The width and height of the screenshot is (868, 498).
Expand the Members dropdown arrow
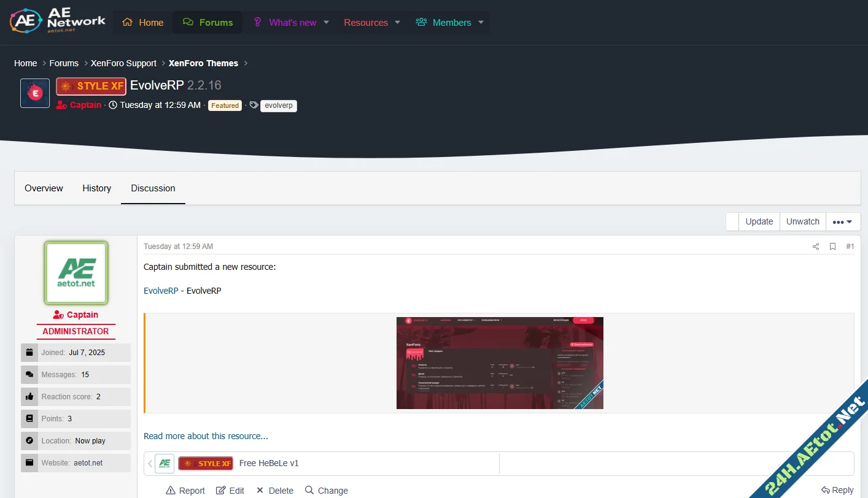(481, 23)
